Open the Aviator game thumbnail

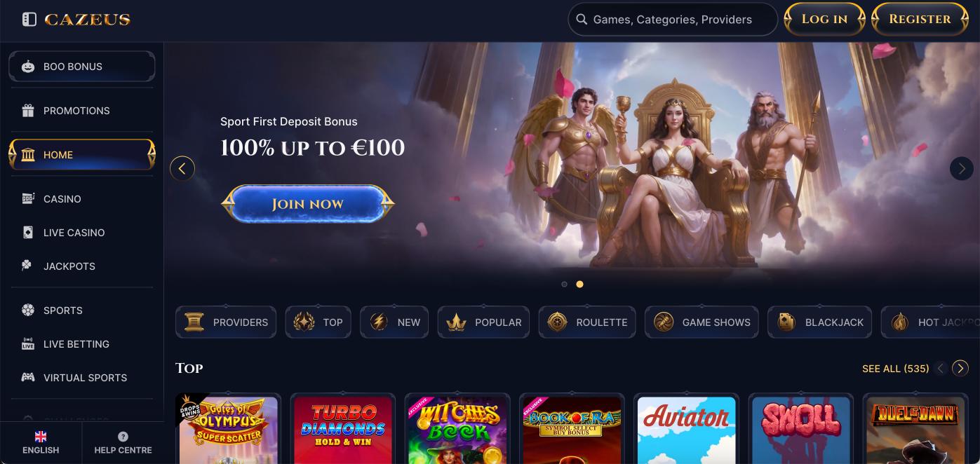[686, 428]
